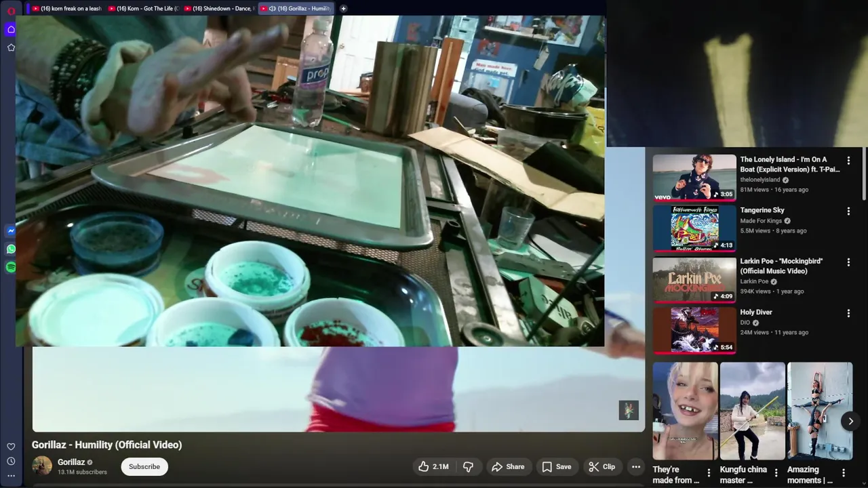The image size is (868, 488).
Task: Open the "Kungfu china master" short
Action: coord(752,411)
